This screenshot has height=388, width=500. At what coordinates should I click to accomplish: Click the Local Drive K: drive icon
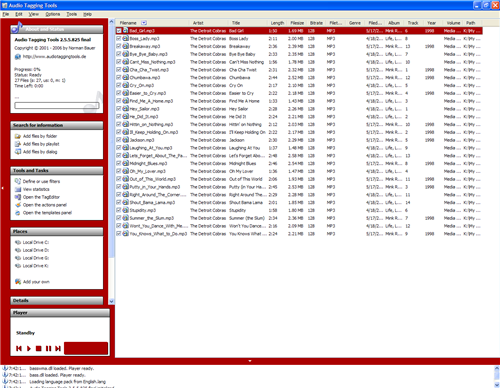pos(18,266)
